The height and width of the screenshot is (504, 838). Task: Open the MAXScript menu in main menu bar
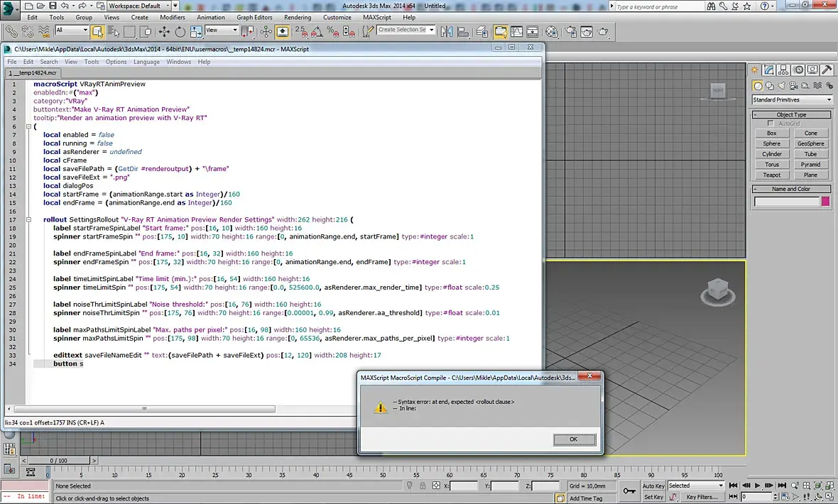click(376, 17)
